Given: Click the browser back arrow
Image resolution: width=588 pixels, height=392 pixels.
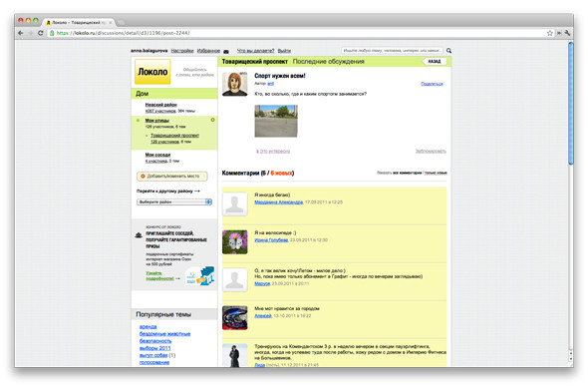Looking at the screenshot, I should pos(21,33).
